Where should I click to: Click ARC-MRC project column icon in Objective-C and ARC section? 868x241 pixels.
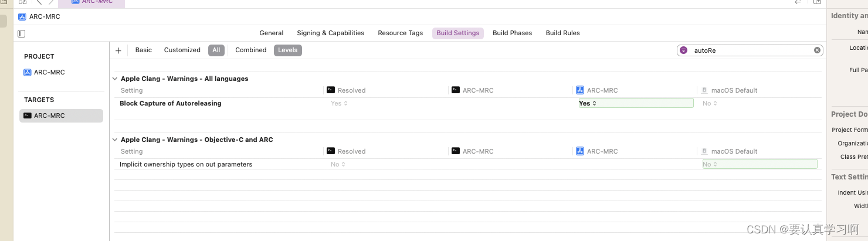coord(580,151)
